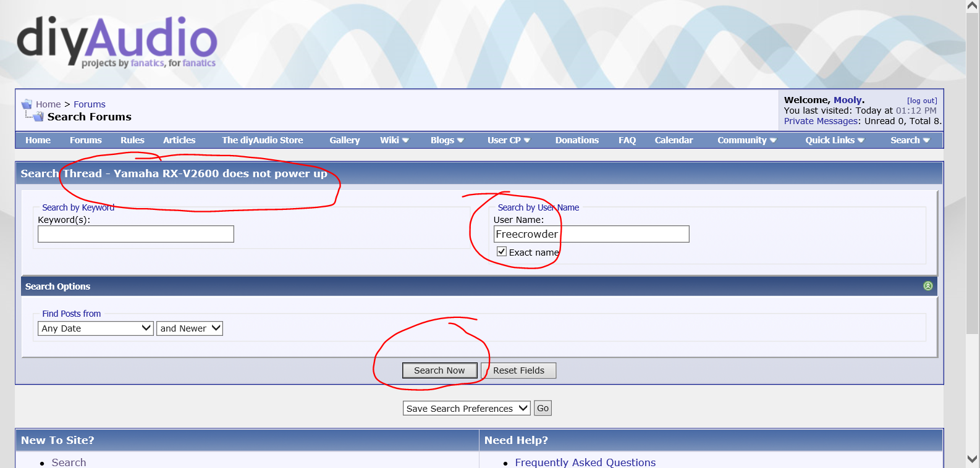Open the Private Messages link
Viewport: 980px width, 468px height.
(821, 121)
